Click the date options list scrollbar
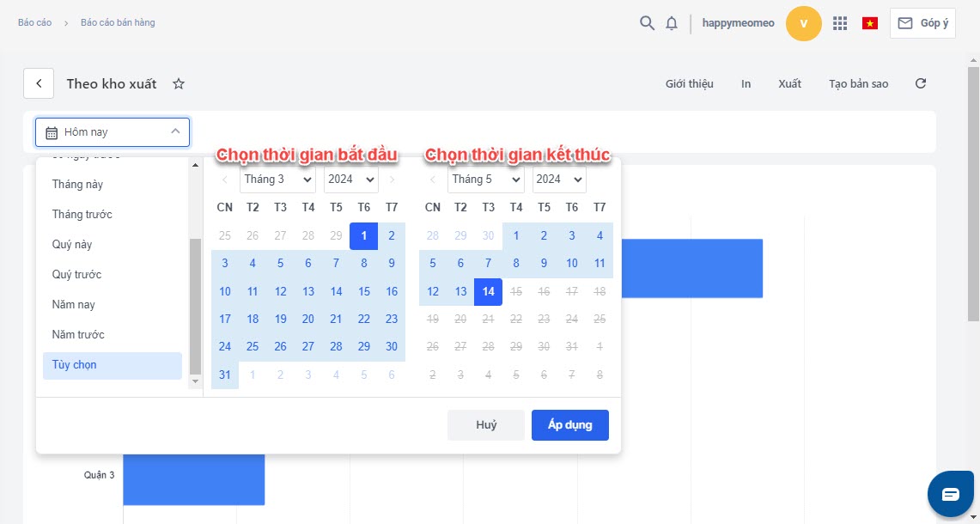Screen dimensions: 980x524 [x=195, y=305]
